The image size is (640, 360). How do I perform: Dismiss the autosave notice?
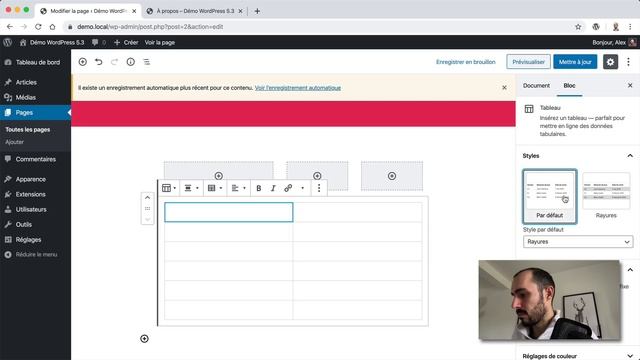[x=504, y=87]
